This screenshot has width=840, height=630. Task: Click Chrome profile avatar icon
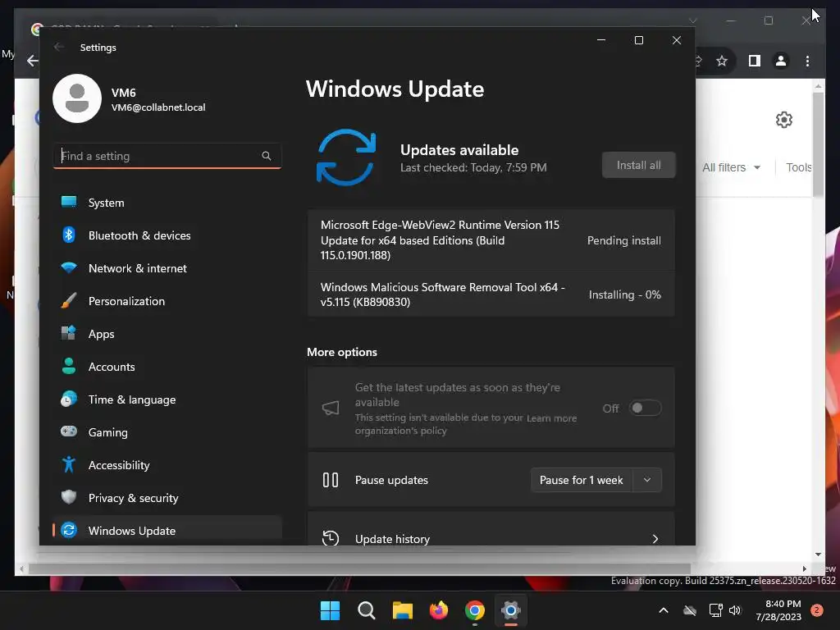[781, 61]
